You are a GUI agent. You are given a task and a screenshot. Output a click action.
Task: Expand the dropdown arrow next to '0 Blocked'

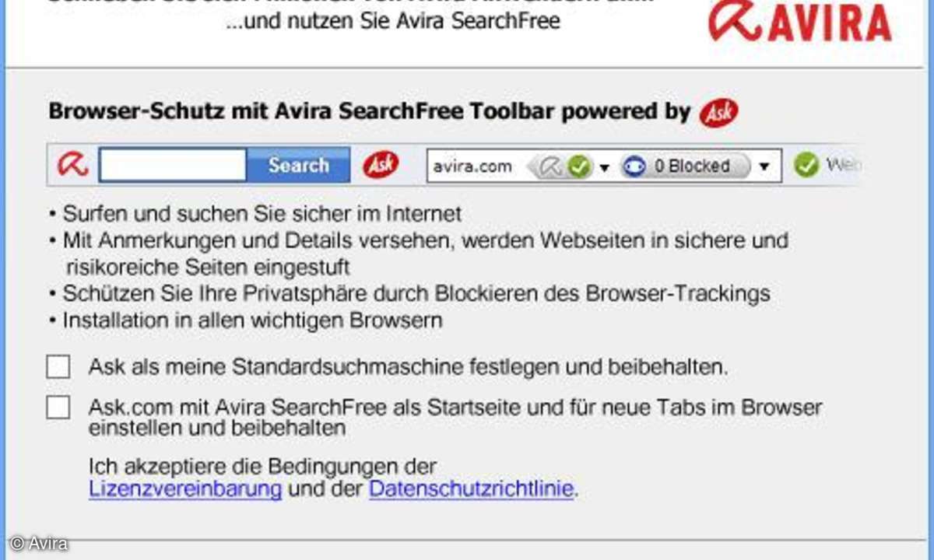(764, 167)
